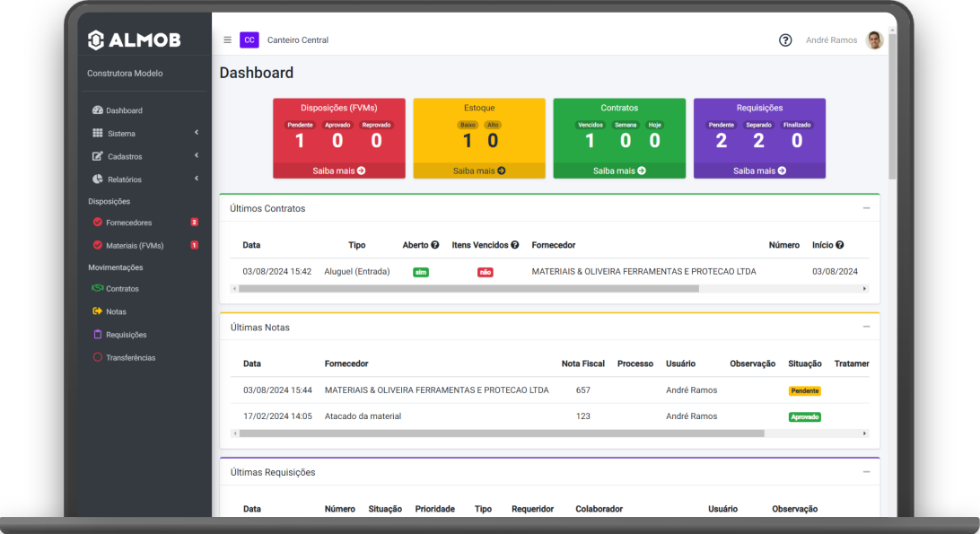Click the purple CC site badge
This screenshot has width=980, height=534.
point(249,40)
